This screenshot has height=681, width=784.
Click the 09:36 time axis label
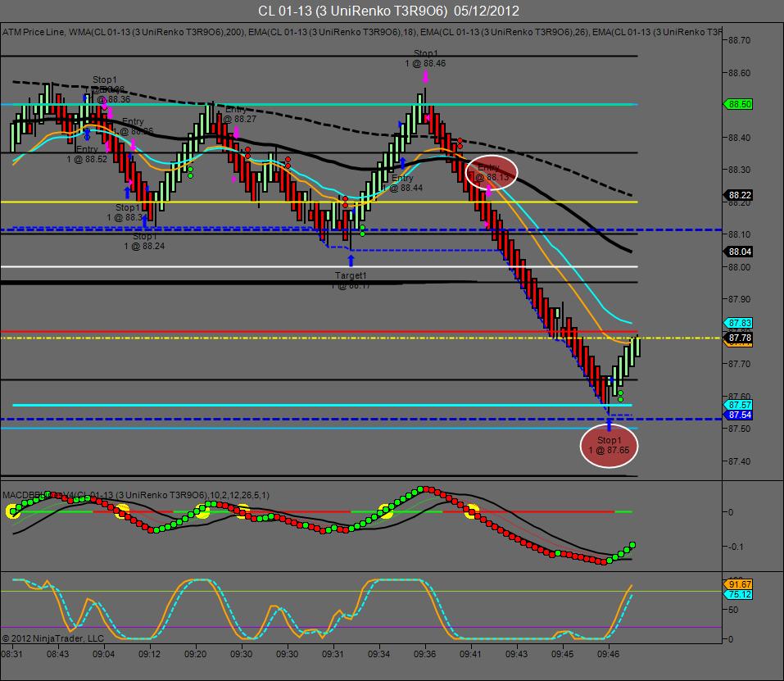(425, 654)
